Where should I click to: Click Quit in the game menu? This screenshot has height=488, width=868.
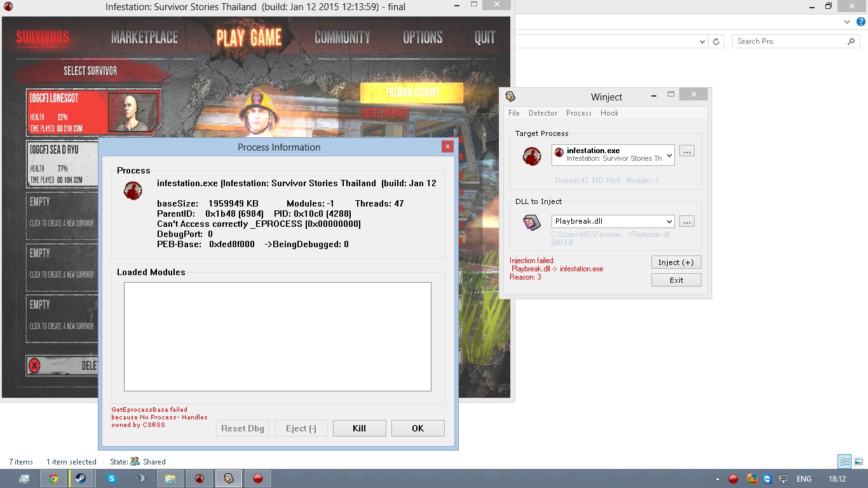[485, 37]
